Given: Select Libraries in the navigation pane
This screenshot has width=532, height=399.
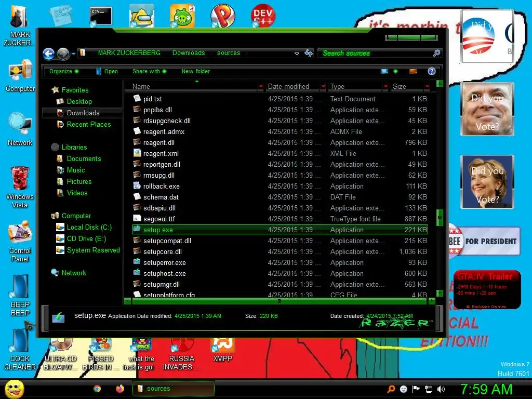Looking at the screenshot, I should (x=74, y=147).
